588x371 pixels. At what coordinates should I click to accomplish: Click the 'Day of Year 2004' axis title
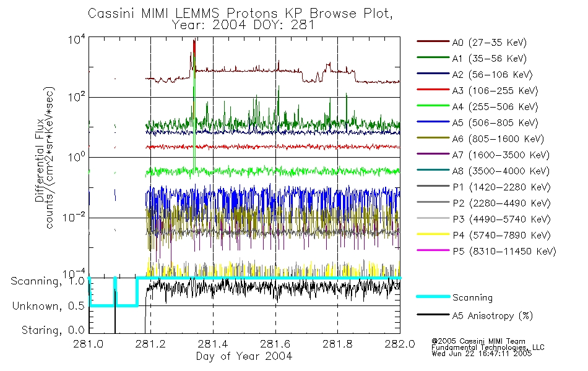[x=244, y=356]
